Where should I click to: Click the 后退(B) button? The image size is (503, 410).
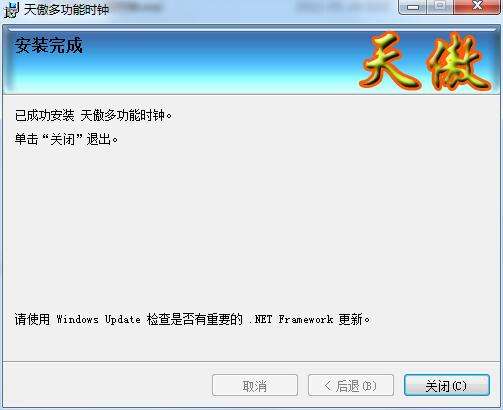tap(351, 385)
